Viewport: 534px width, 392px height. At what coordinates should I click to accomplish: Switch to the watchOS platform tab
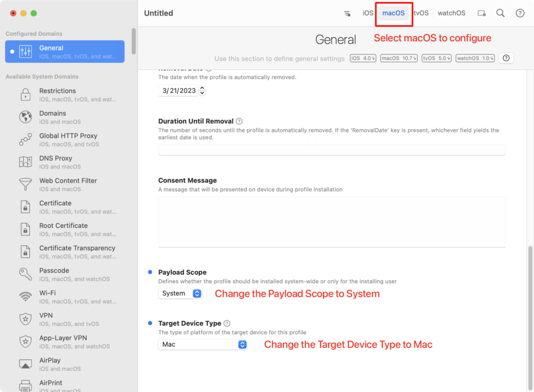(451, 13)
